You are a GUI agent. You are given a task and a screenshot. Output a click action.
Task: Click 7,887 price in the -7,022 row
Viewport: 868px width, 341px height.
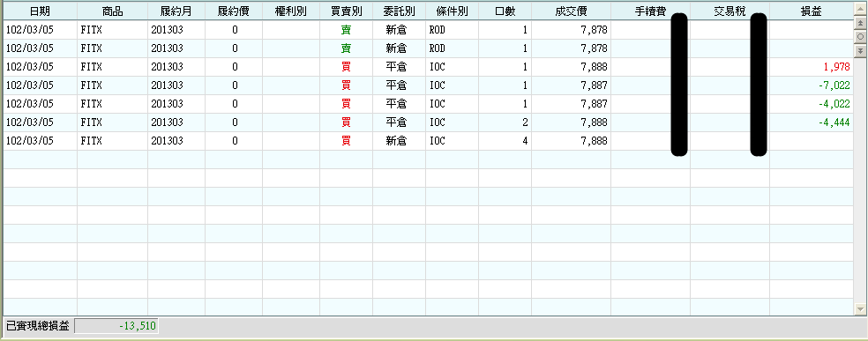594,85
